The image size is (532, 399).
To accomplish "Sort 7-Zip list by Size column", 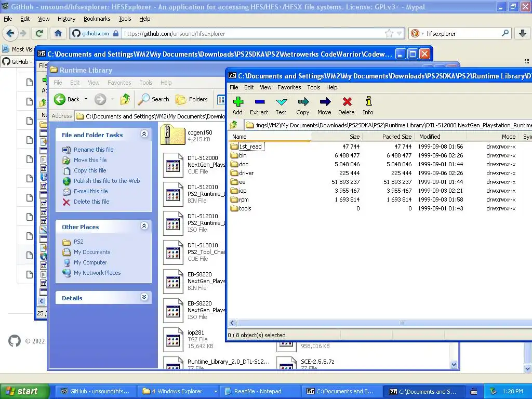I will [337, 137].
